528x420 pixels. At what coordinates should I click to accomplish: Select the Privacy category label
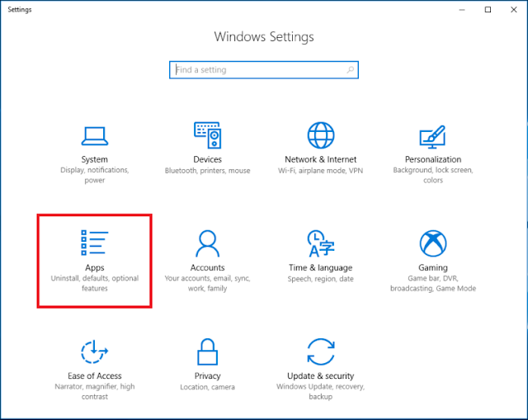point(207,376)
